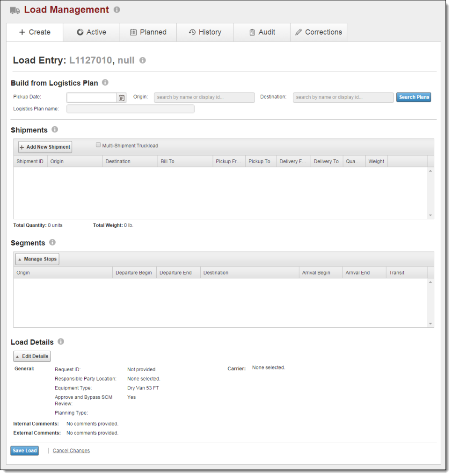Click info icon beside Build from Logistics Plan
Viewport: 452px width, 476px height.
coord(105,83)
